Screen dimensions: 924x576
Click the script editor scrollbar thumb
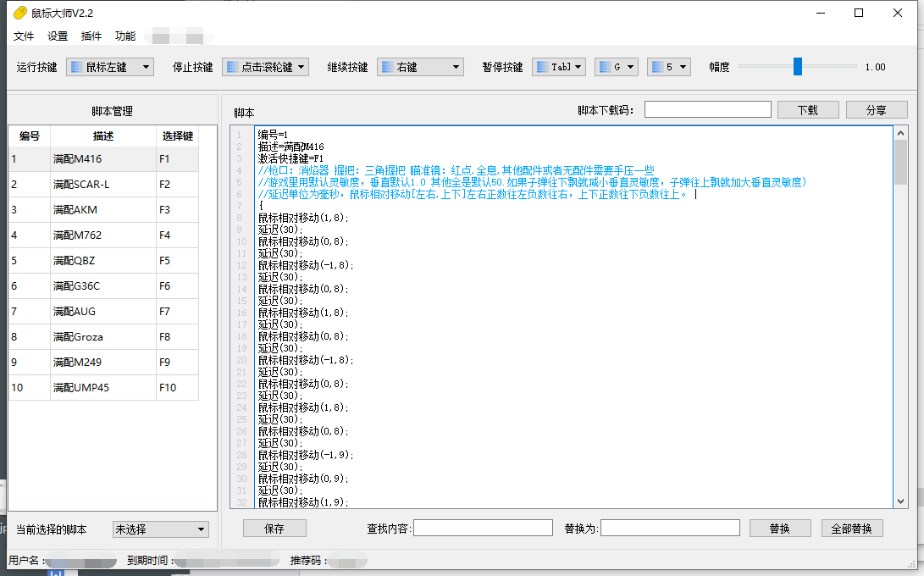900,162
